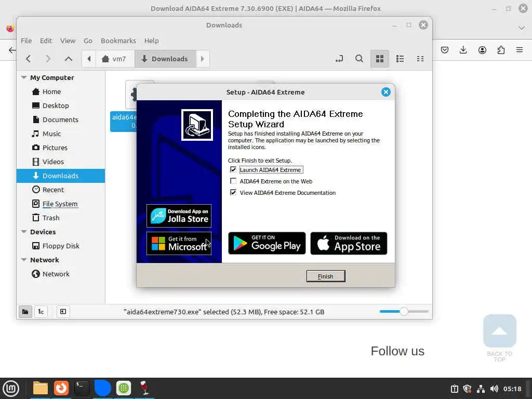Open Home in sidebar

(51, 91)
